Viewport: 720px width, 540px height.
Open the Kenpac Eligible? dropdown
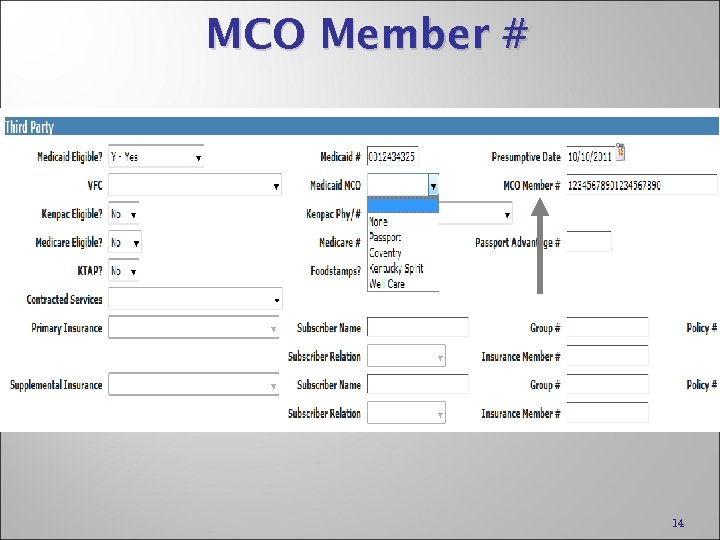124,214
